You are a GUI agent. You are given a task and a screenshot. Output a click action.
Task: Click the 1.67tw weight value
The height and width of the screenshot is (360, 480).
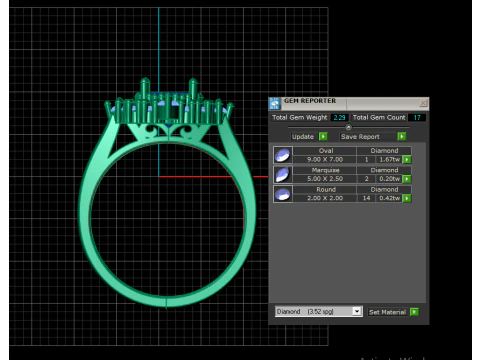pyautogui.click(x=389, y=160)
